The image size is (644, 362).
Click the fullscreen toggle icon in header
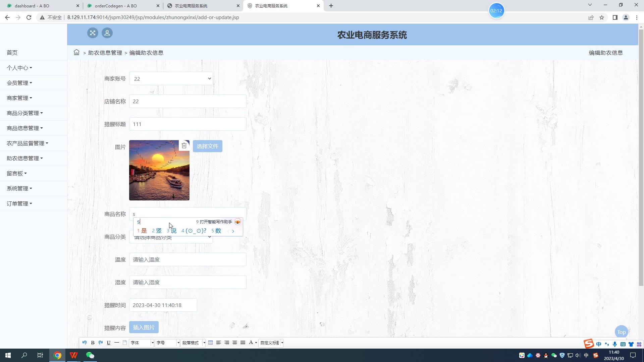(x=93, y=33)
